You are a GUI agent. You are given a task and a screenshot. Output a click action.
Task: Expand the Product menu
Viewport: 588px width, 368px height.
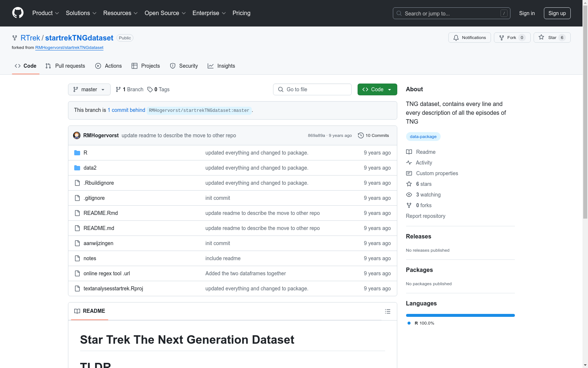[x=46, y=13]
